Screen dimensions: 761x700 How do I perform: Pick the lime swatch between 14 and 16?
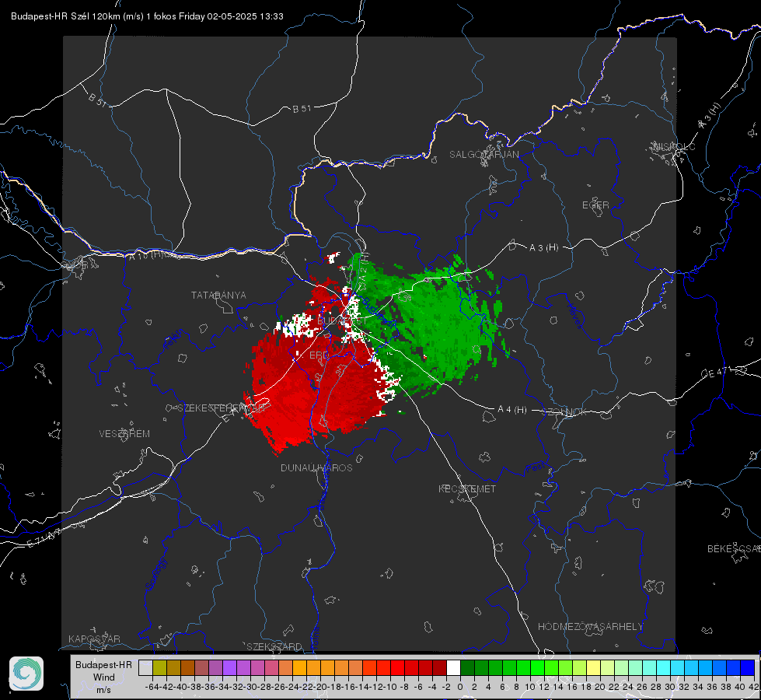pos(565,667)
